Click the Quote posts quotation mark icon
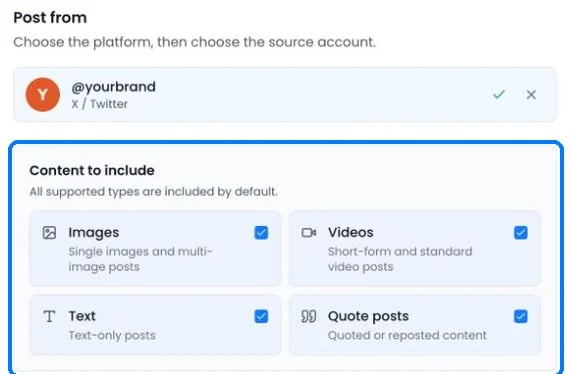The image size is (572, 374). (309, 316)
